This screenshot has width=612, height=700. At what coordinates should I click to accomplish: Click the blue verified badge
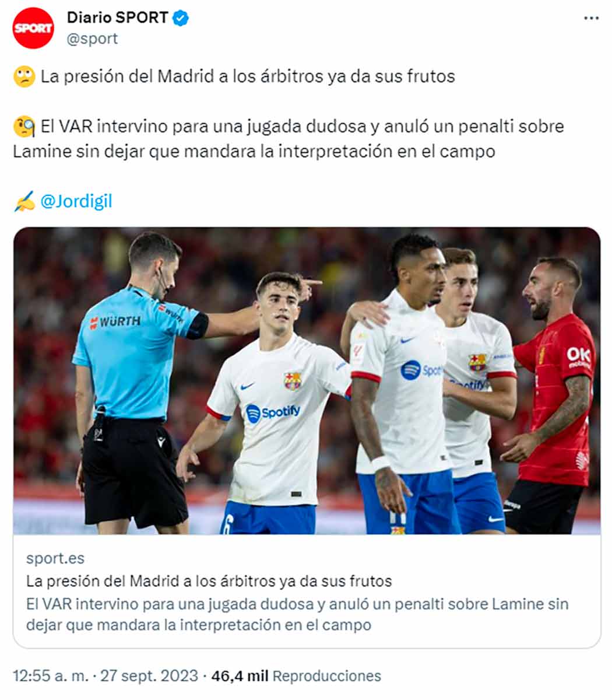(x=181, y=18)
